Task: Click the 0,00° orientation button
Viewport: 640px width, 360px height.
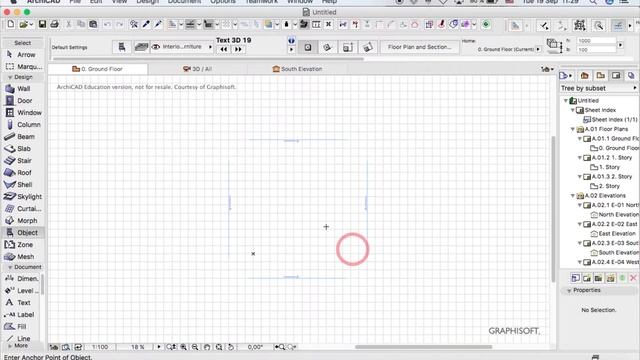Action: click(255, 347)
